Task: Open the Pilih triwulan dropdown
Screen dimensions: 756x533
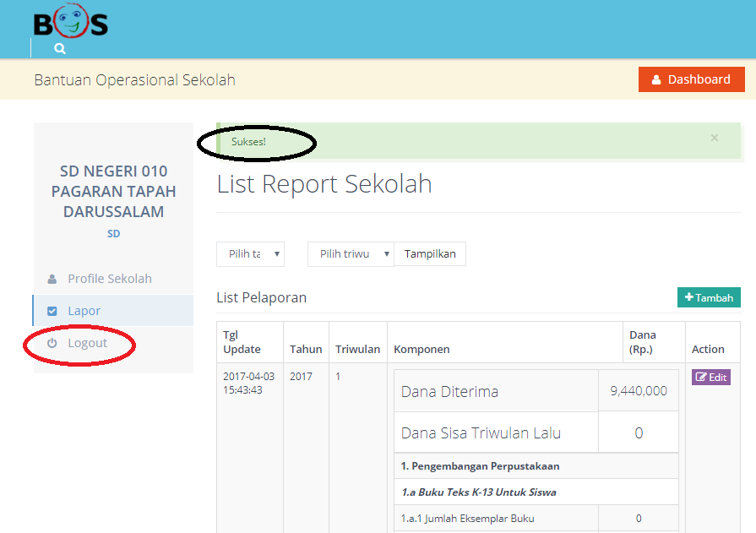Action: [x=350, y=253]
